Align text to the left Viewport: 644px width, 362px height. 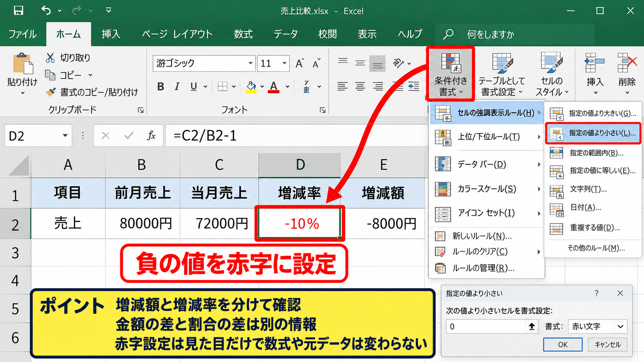342,87
